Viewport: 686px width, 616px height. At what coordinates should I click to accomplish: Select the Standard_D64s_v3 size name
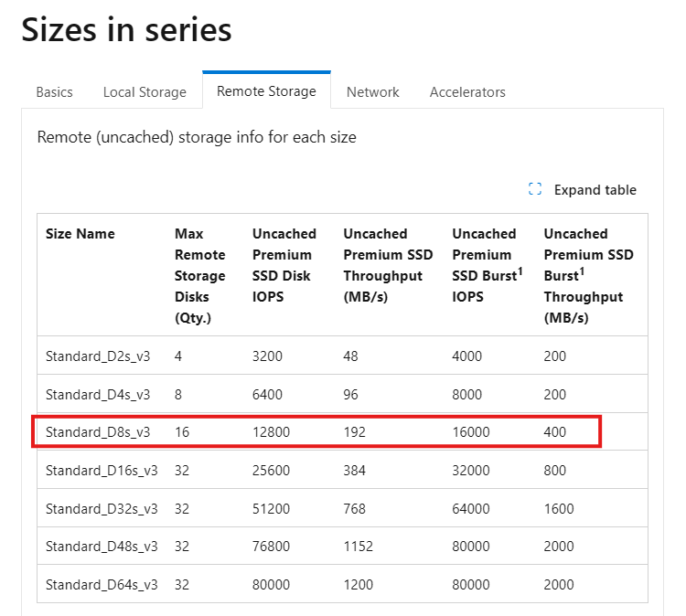pos(102,584)
